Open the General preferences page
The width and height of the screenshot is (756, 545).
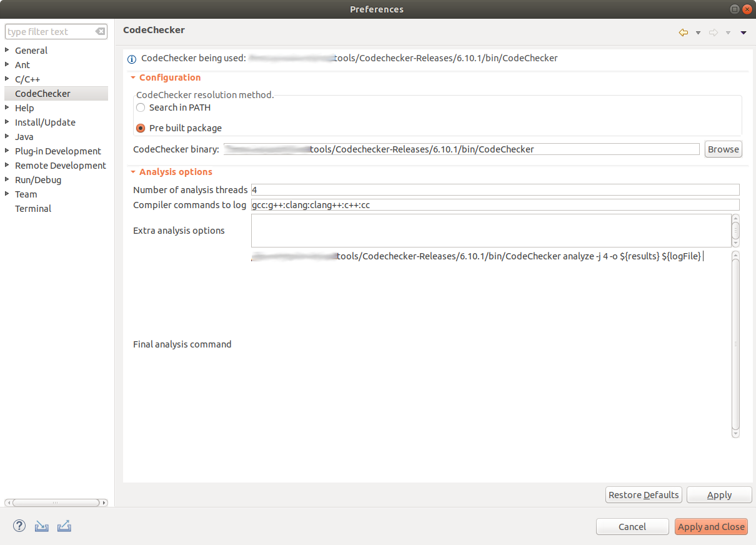(31, 51)
